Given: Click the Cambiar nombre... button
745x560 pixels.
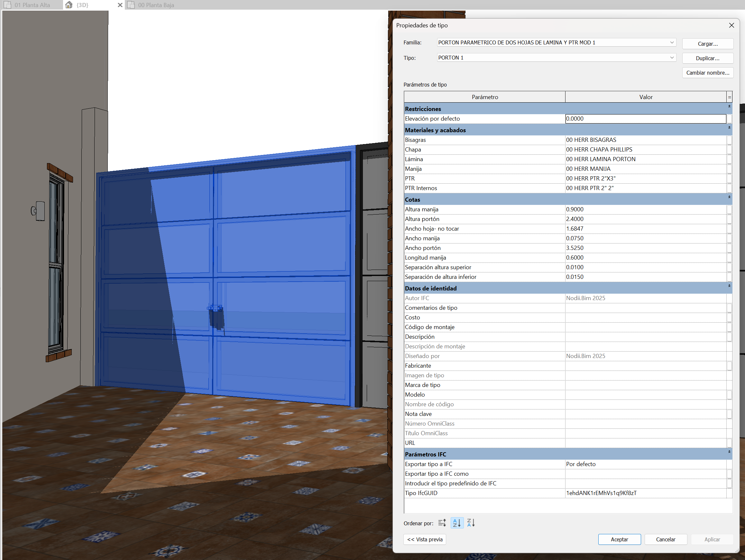Looking at the screenshot, I should [708, 73].
